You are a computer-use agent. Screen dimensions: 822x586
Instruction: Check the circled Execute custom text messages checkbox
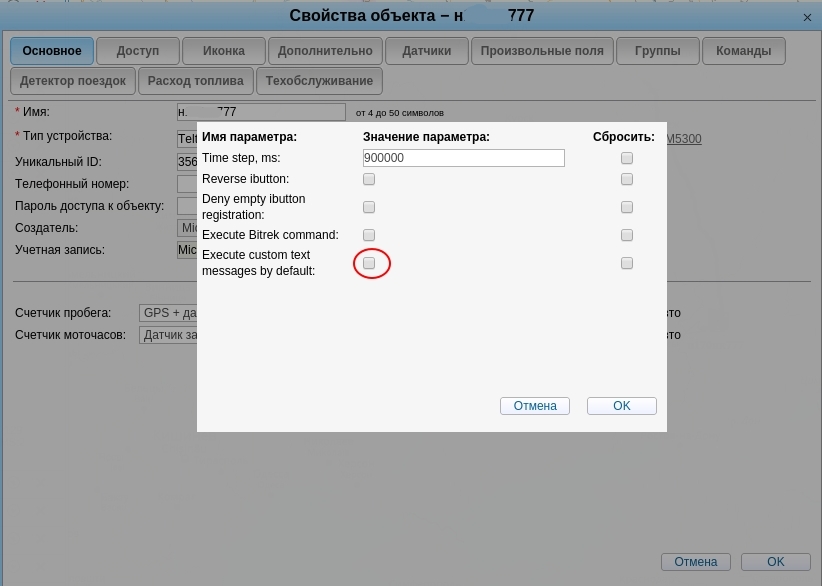(x=369, y=263)
